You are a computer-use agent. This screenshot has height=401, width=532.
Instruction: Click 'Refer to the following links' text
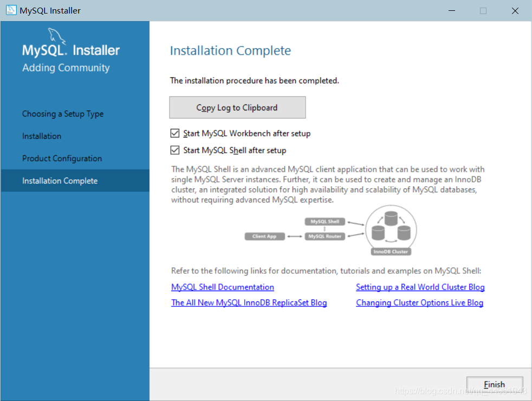326,271
